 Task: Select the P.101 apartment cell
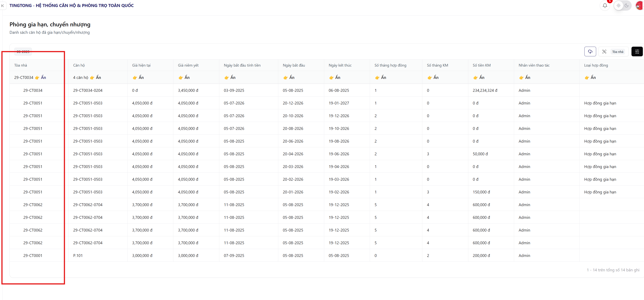pyautogui.click(x=78, y=256)
